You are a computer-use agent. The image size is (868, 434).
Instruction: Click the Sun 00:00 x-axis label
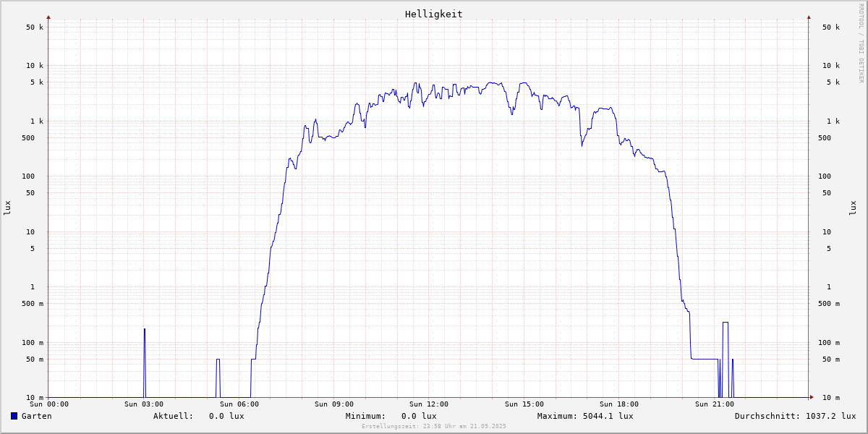(49, 404)
